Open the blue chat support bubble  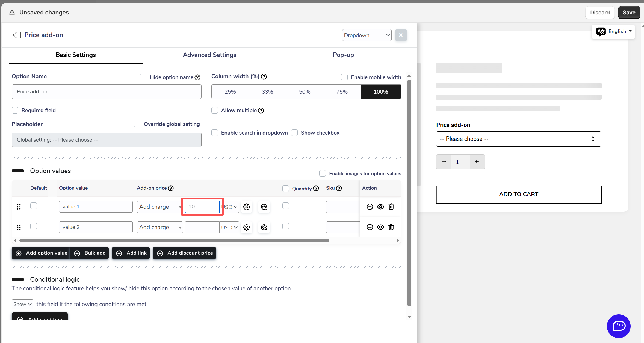point(618,326)
